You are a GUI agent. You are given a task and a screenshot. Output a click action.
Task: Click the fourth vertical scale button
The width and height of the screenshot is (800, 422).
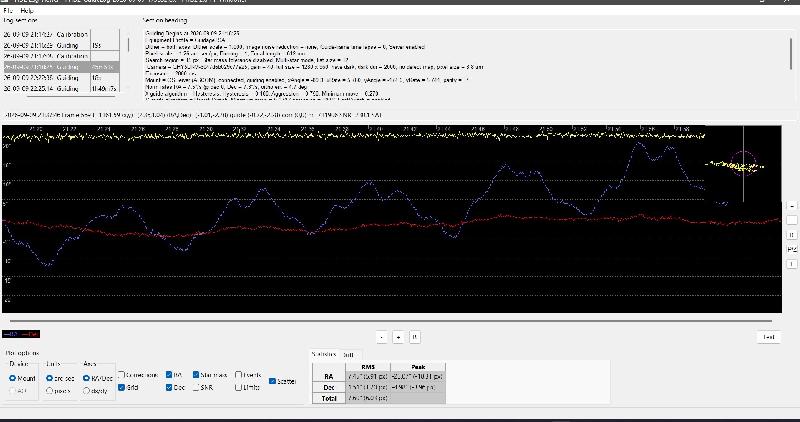(791, 250)
